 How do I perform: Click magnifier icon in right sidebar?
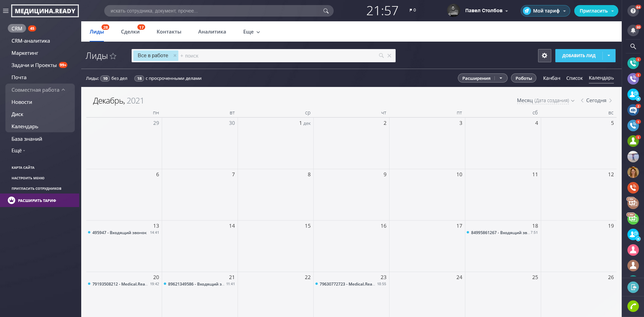pos(633,47)
